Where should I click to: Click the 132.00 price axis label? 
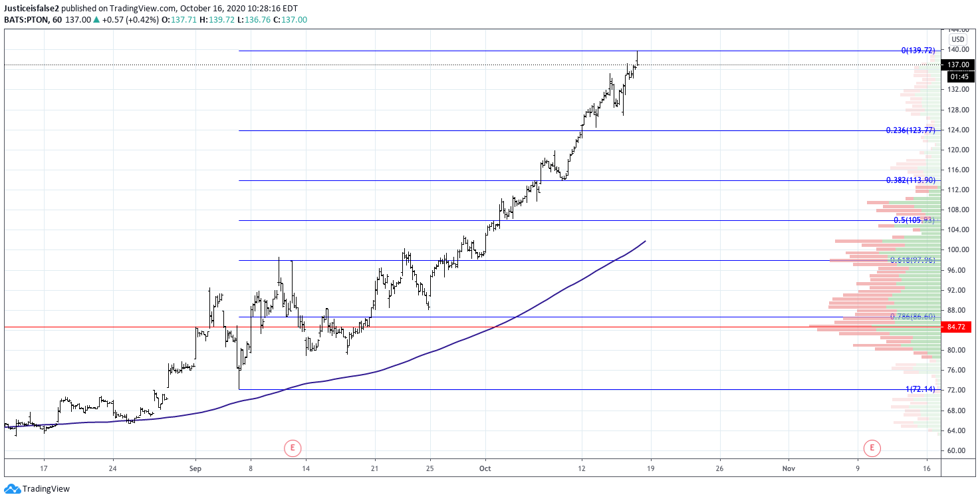tap(957, 90)
